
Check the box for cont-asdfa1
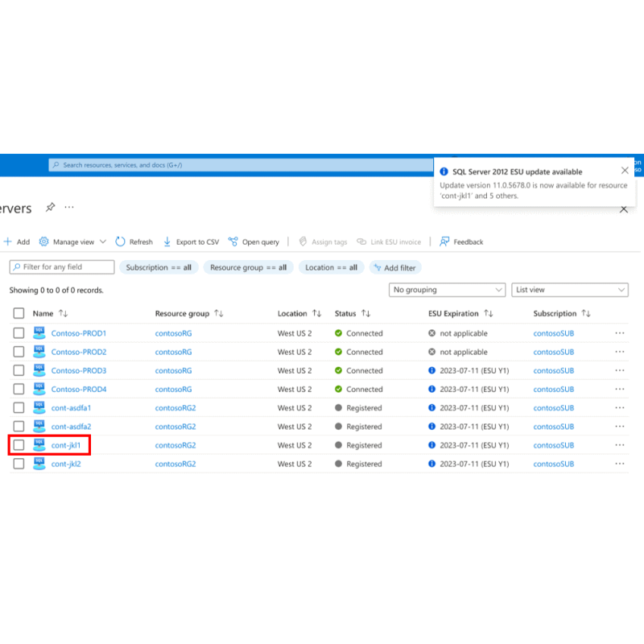(19, 408)
